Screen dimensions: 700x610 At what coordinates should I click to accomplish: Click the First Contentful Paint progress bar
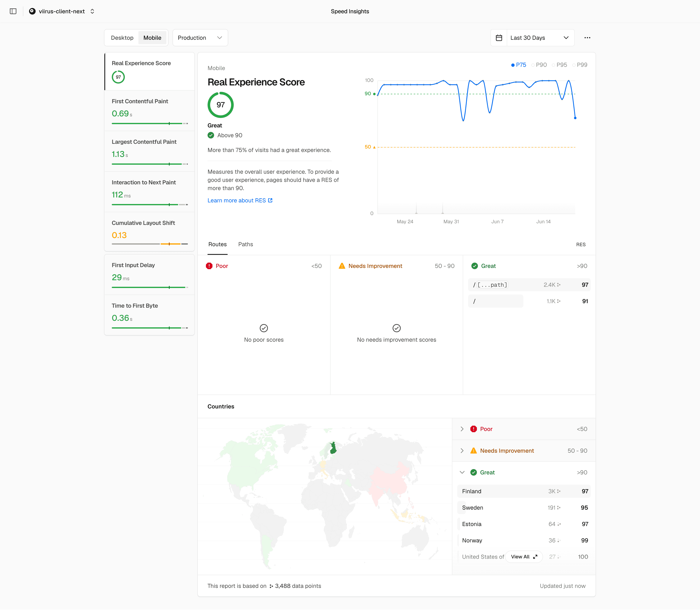point(150,124)
